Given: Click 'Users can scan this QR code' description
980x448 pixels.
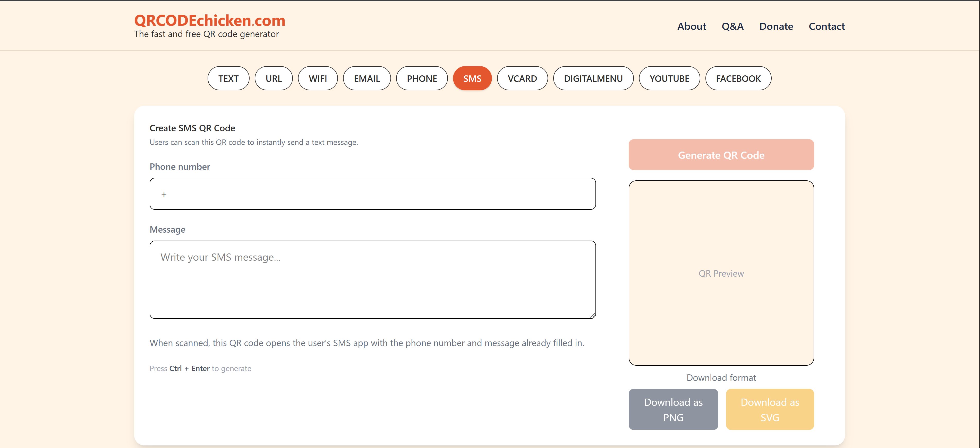Looking at the screenshot, I should (x=253, y=142).
